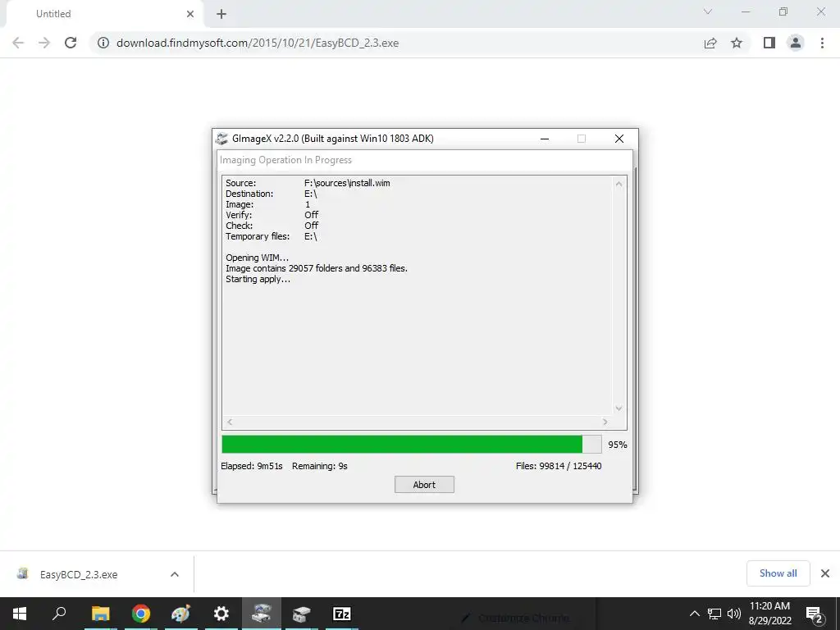
Task: Close the GImageX window
Action: click(619, 139)
